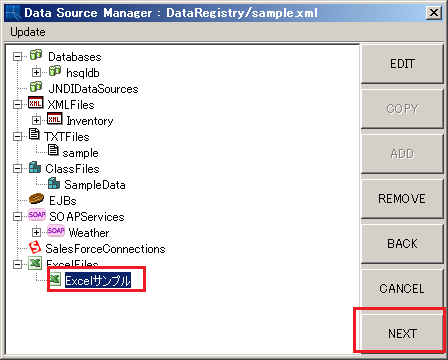Click the Excelサンプル spreadsheet icon
Image resolution: width=448 pixels, height=360 pixels.
point(55,279)
